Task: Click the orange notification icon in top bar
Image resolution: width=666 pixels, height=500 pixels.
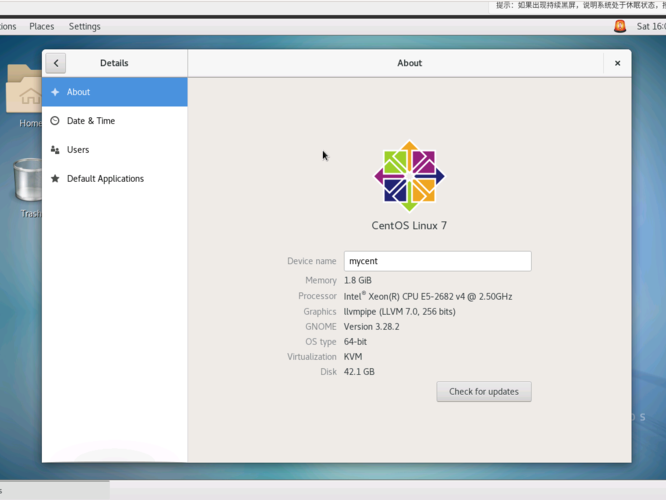Action: point(620,26)
